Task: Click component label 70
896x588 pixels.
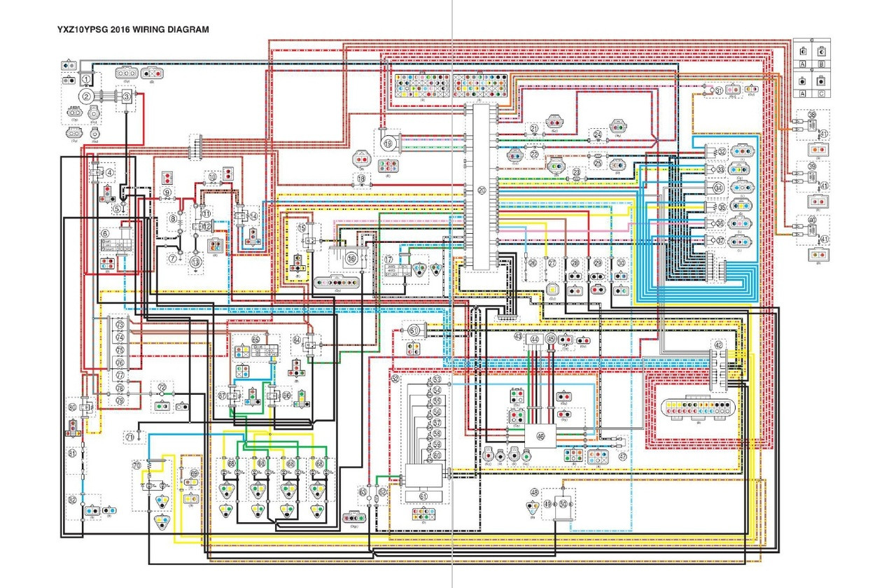Action: pos(136,464)
